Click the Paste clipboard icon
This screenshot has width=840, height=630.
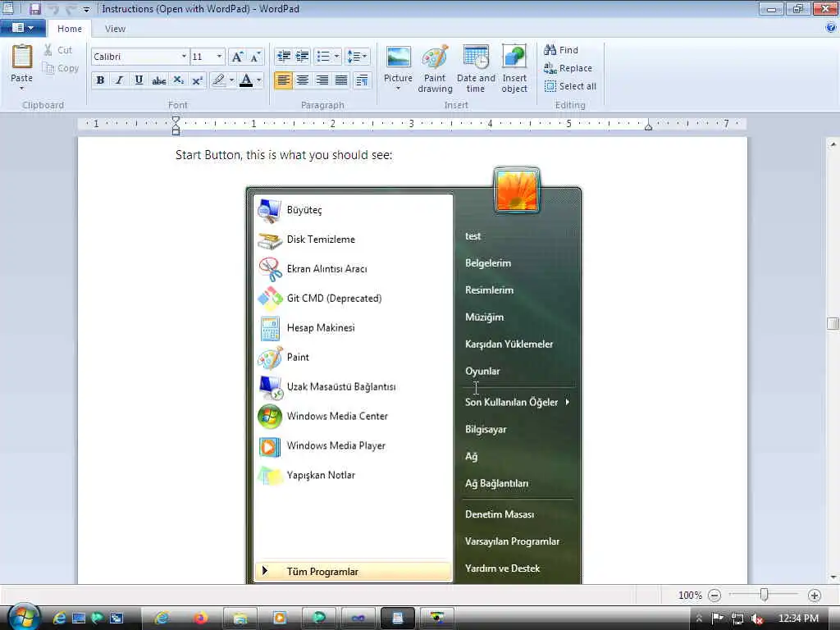coord(22,57)
